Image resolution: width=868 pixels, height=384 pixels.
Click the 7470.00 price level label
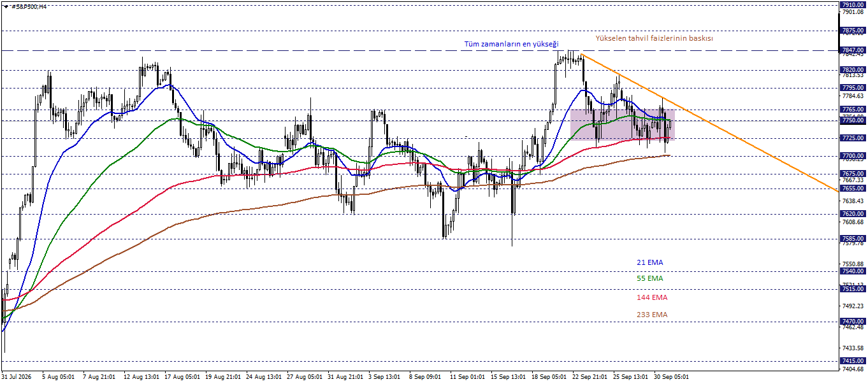point(853,321)
